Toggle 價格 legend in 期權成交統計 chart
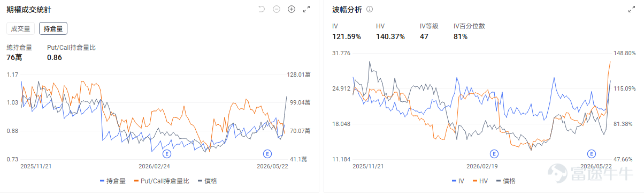 point(208,181)
